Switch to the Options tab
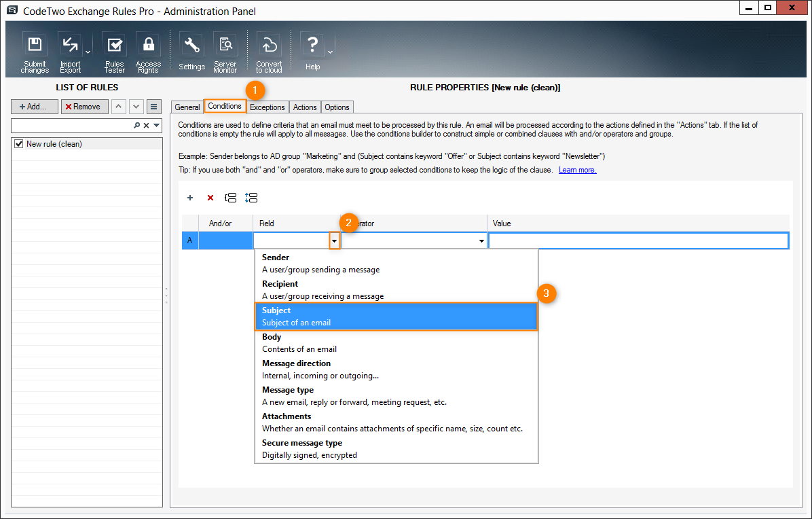Viewport: 812px width, 519px height. point(337,107)
